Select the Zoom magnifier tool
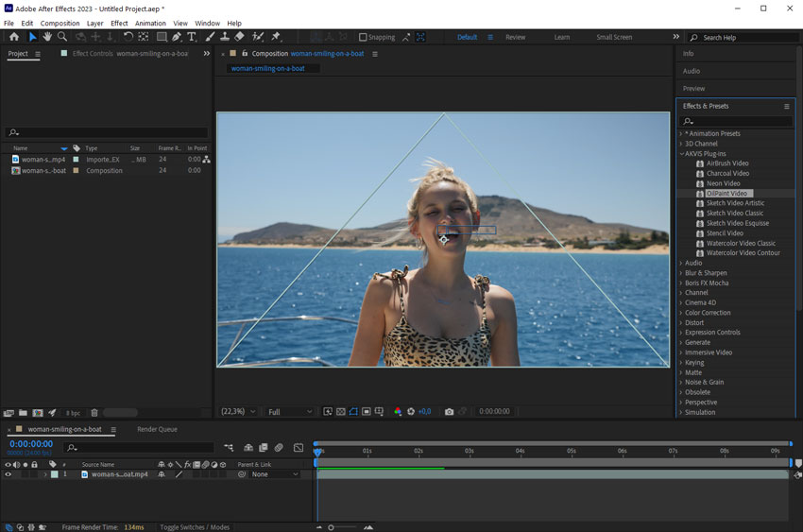This screenshot has height=532, width=803. tap(62, 36)
